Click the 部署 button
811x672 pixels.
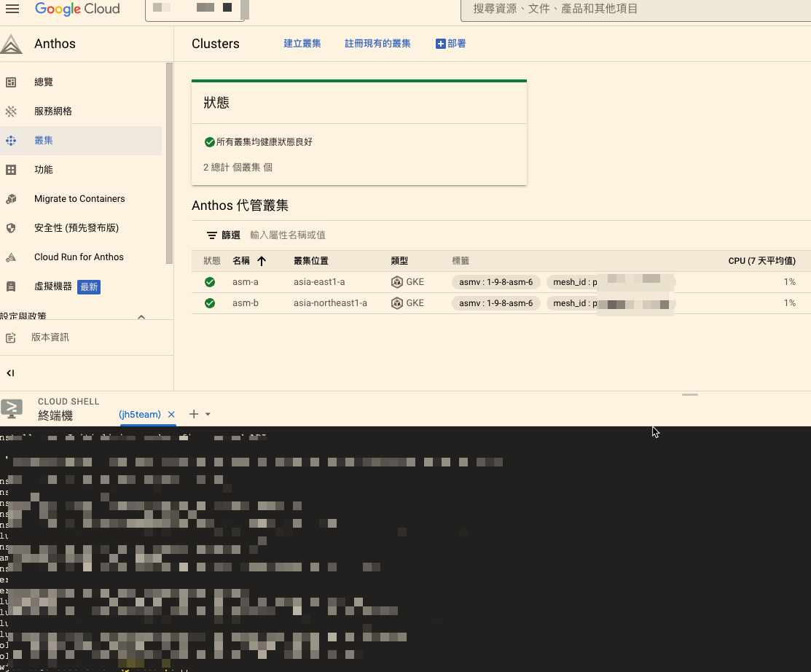pos(451,44)
